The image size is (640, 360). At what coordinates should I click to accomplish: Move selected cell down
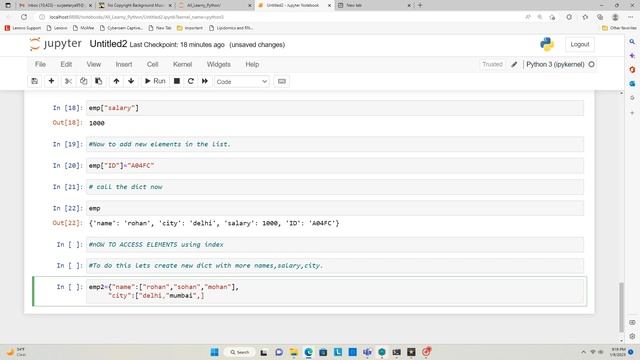tap(131, 81)
